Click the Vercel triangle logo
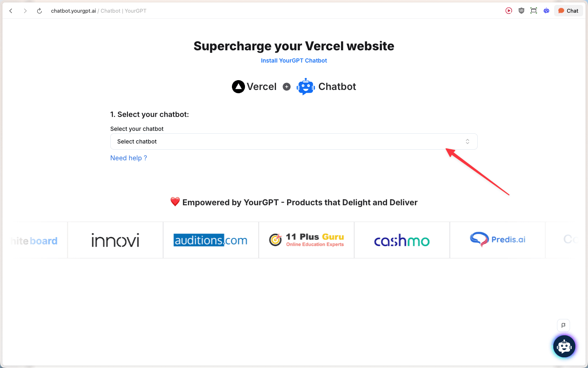The height and width of the screenshot is (368, 588). coord(238,86)
